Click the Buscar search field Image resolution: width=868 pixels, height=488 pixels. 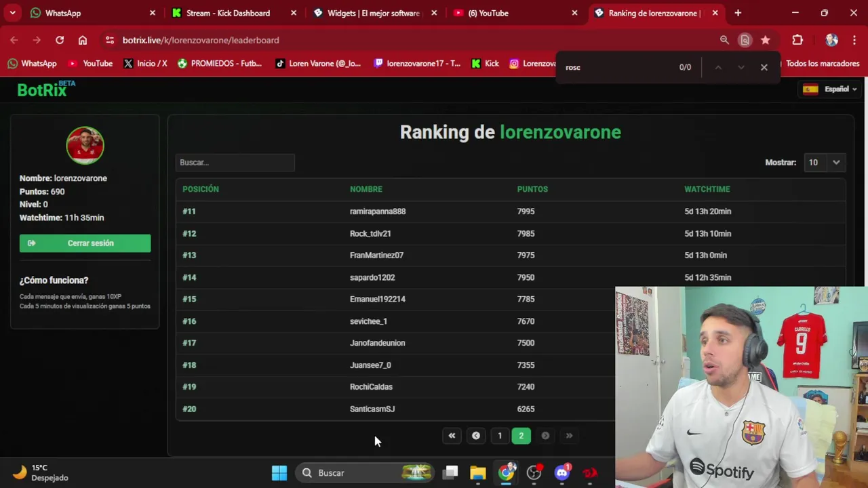(235, 163)
